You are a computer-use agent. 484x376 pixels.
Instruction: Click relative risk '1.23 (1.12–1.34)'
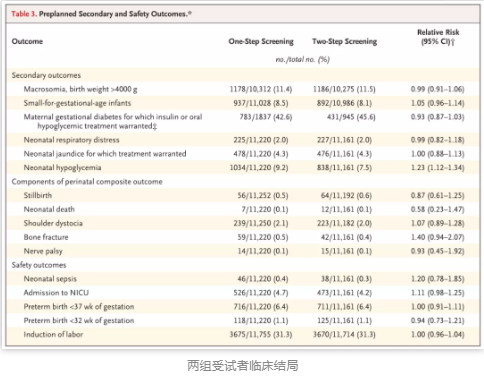437,168
